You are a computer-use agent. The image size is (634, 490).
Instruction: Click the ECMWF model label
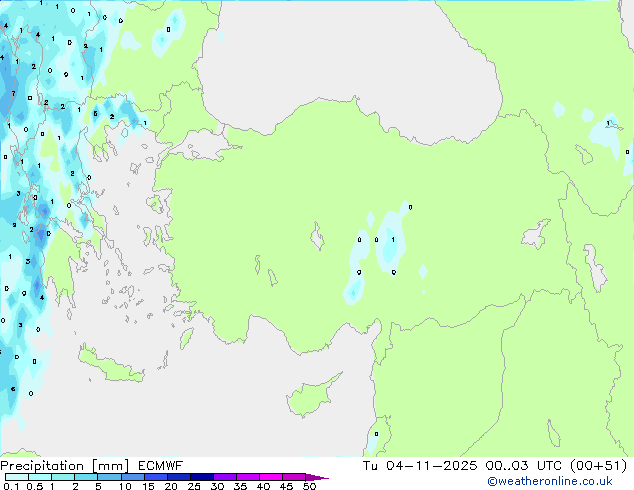point(161,466)
